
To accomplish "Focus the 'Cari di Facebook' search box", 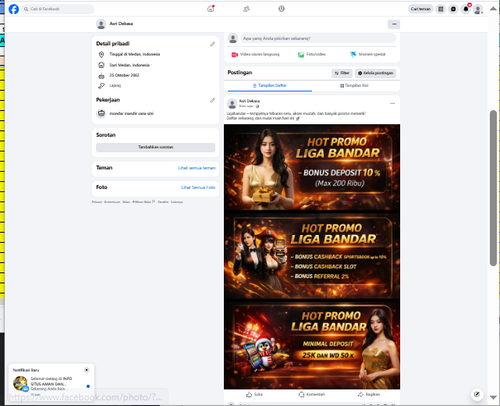I will click(58, 9).
